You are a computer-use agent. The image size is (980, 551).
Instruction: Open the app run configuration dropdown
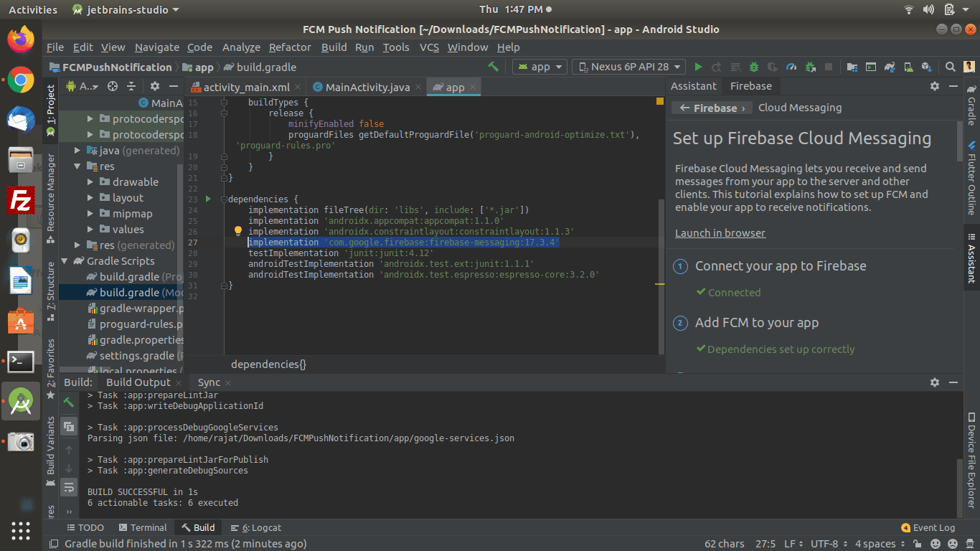pos(540,67)
